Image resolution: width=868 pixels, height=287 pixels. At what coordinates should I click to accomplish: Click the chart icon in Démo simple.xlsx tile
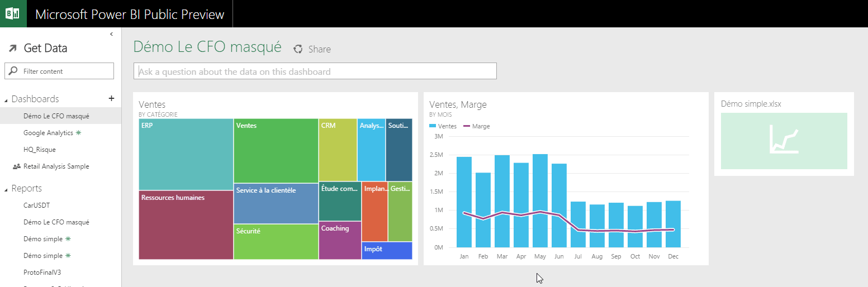click(784, 141)
